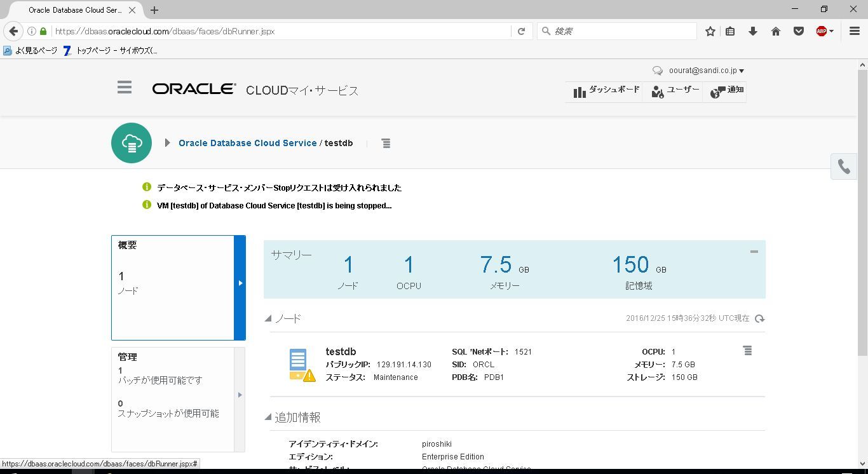Open the ダッシュボード dashboard button
This screenshot has height=474, width=868.
pos(606,91)
